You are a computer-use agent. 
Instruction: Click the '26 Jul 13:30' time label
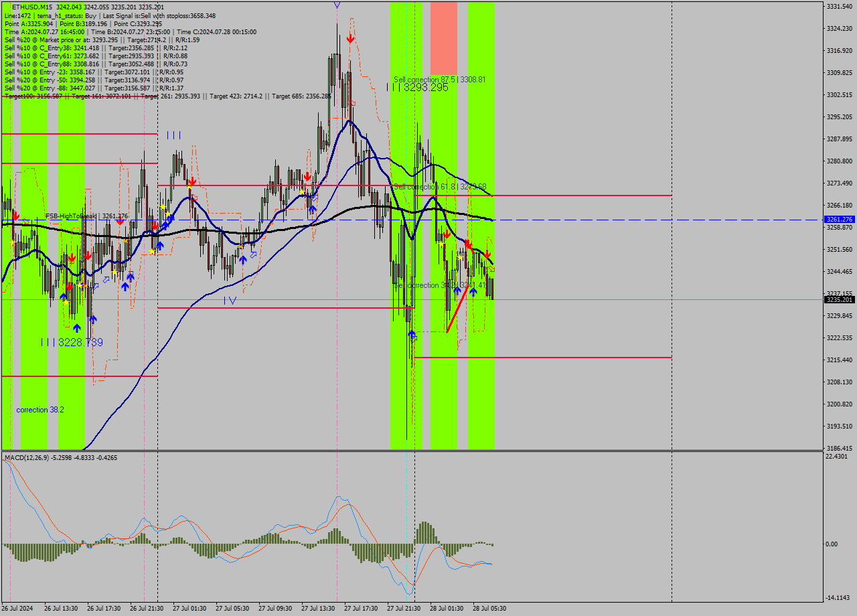pos(62,609)
